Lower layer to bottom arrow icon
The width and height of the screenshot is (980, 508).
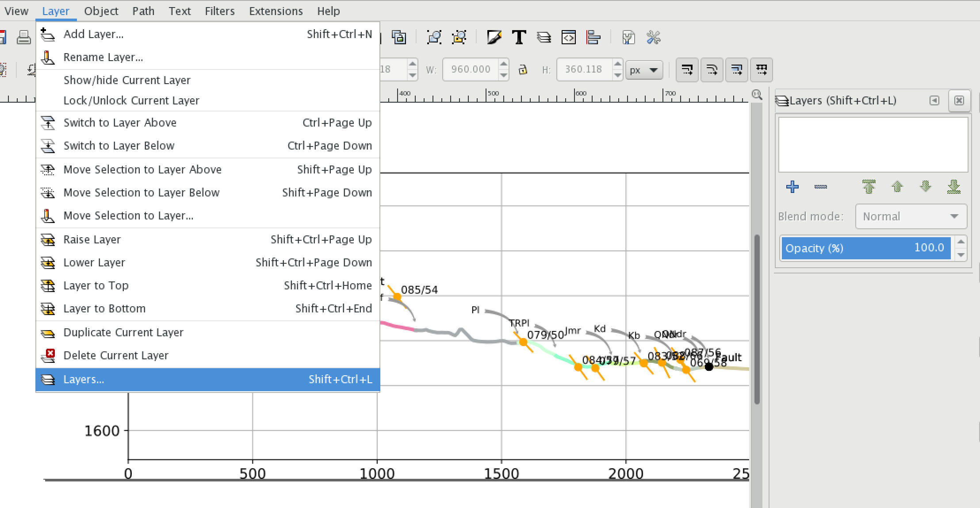pyautogui.click(x=954, y=187)
